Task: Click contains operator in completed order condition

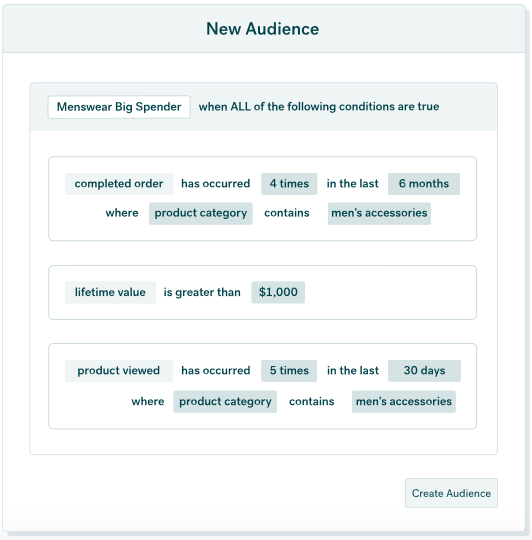Action: coord(287,213)
